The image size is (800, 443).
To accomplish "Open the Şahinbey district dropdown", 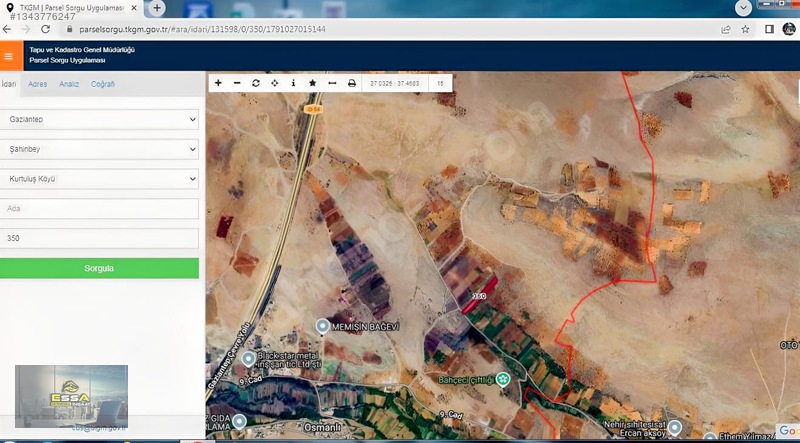I will [x=99, y=149].
